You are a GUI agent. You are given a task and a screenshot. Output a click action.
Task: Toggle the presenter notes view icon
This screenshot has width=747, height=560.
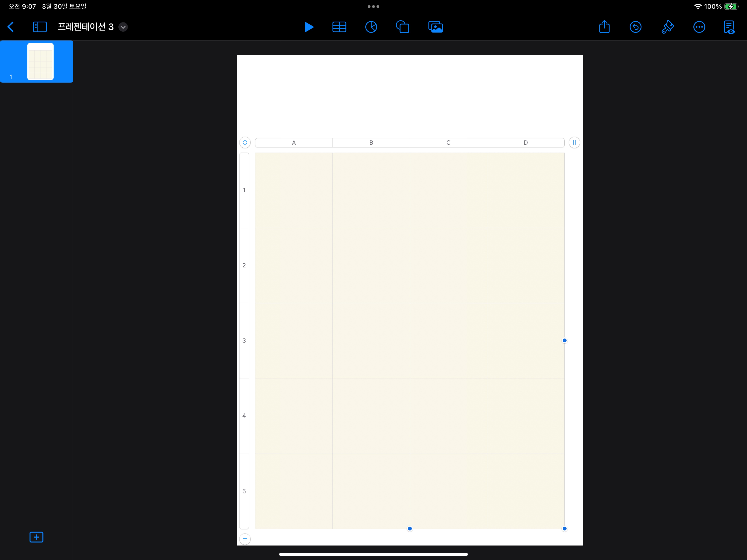[729, 27]
